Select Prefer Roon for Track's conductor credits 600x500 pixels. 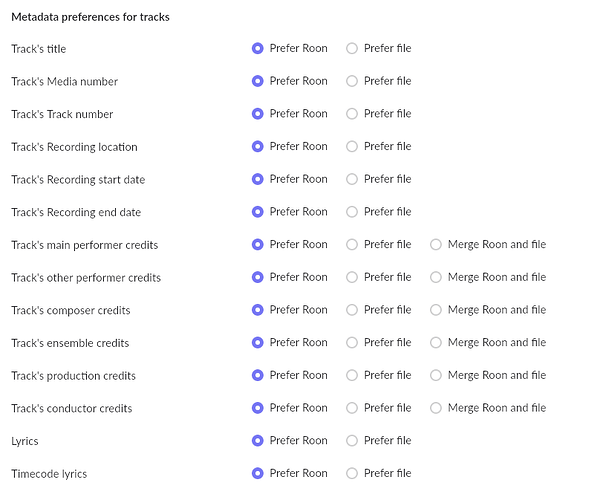(258, 408)
